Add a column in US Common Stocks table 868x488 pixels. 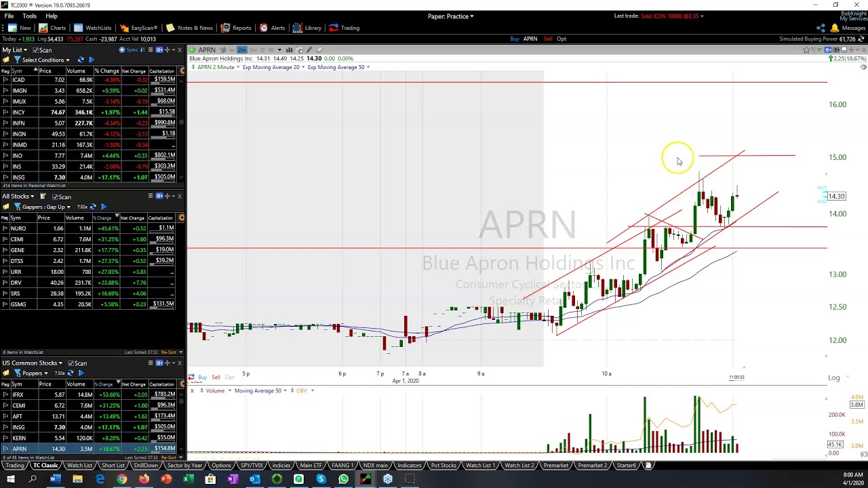coord(181,384)
